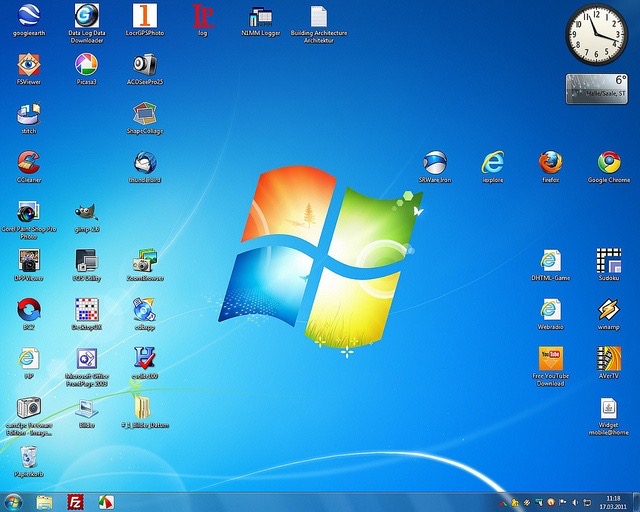This screenshot has width=640, height=512.
Task: Open the gimp-2.6 shortcut
Action: (x=87, y=216)
